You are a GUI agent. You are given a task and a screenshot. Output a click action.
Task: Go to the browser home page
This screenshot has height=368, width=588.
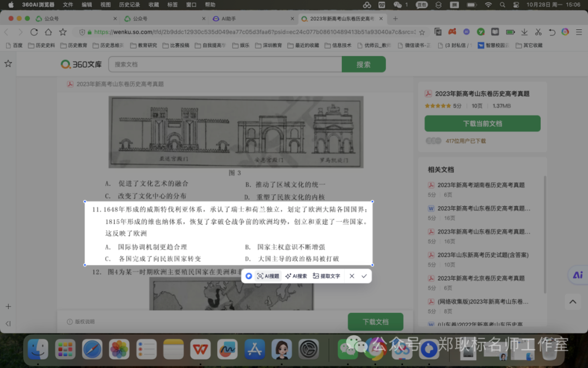(48, 32)
